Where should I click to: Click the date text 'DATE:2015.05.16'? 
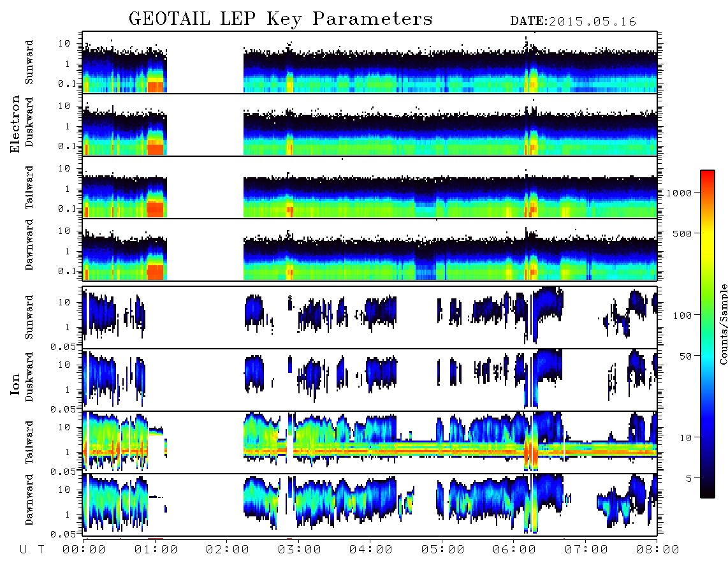pyautogui.click(x=573, y=22)
